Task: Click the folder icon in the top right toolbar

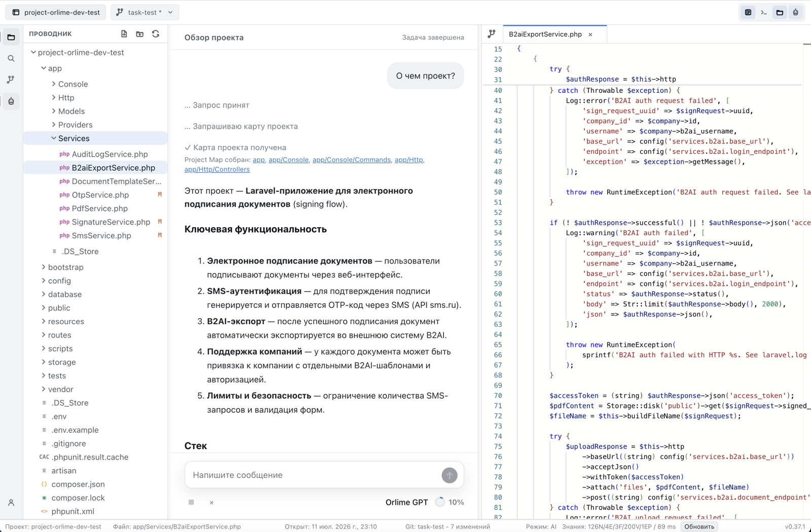Action: 780,12
